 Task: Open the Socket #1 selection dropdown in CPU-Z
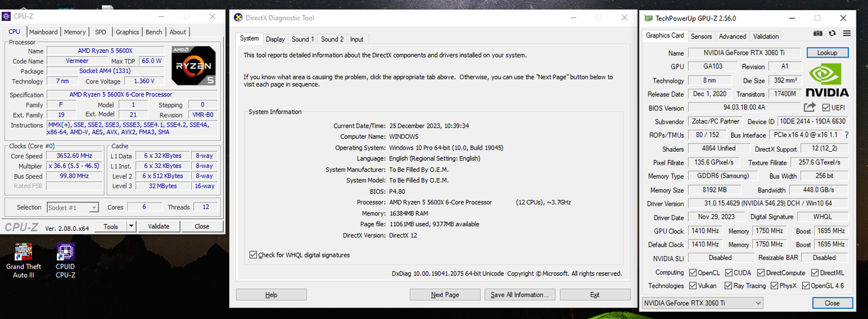coord(73,207)
